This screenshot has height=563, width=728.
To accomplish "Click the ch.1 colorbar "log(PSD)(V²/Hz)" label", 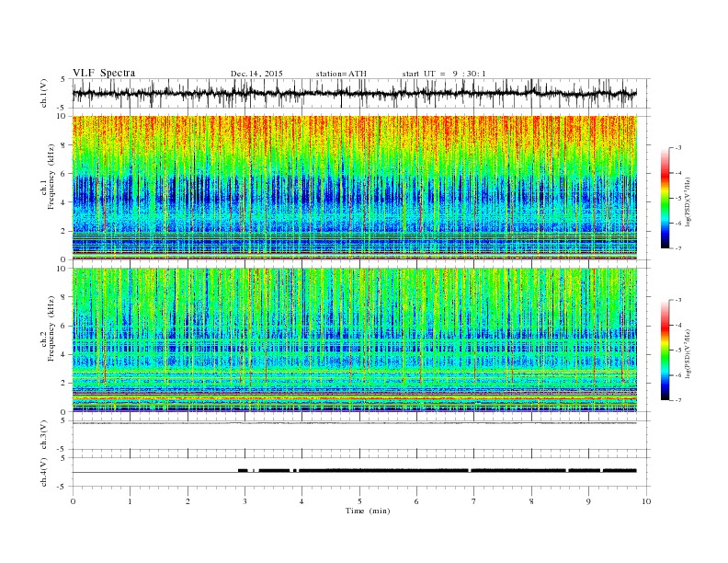I will point(688,201).
